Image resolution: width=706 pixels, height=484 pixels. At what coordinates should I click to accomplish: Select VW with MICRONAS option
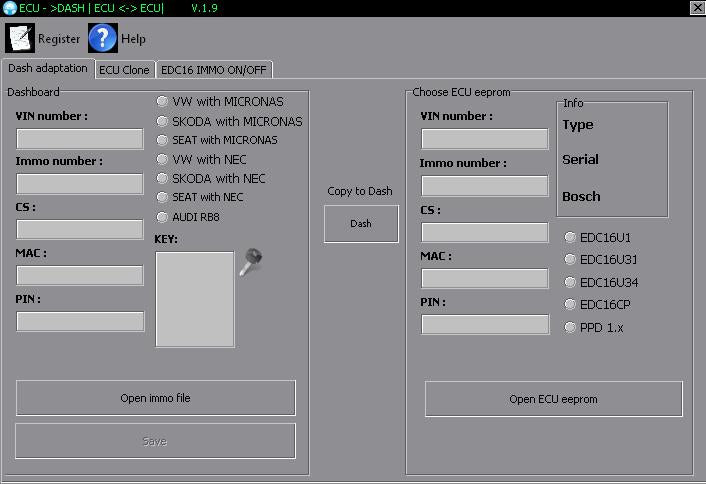coord(163,102)
